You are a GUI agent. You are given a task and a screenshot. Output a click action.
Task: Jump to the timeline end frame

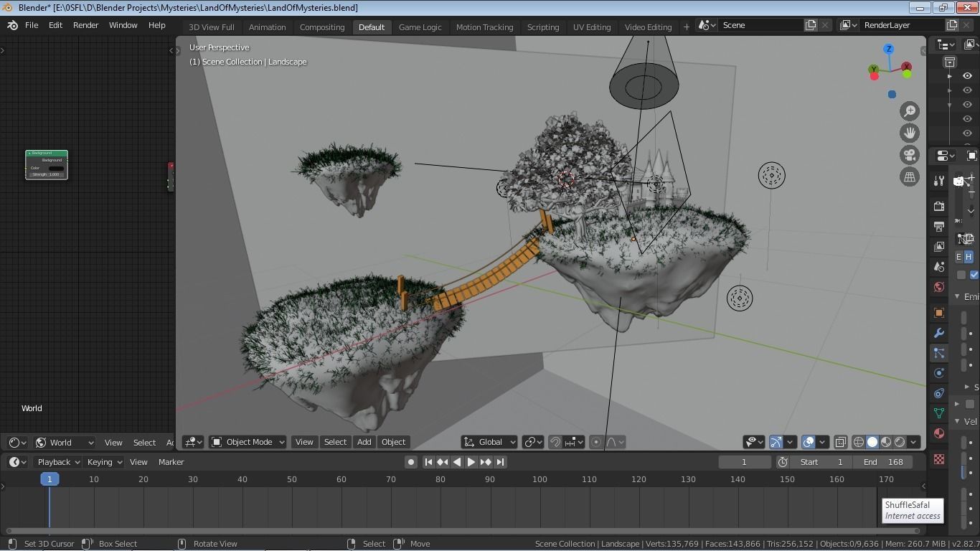click(x=500, y=462)
